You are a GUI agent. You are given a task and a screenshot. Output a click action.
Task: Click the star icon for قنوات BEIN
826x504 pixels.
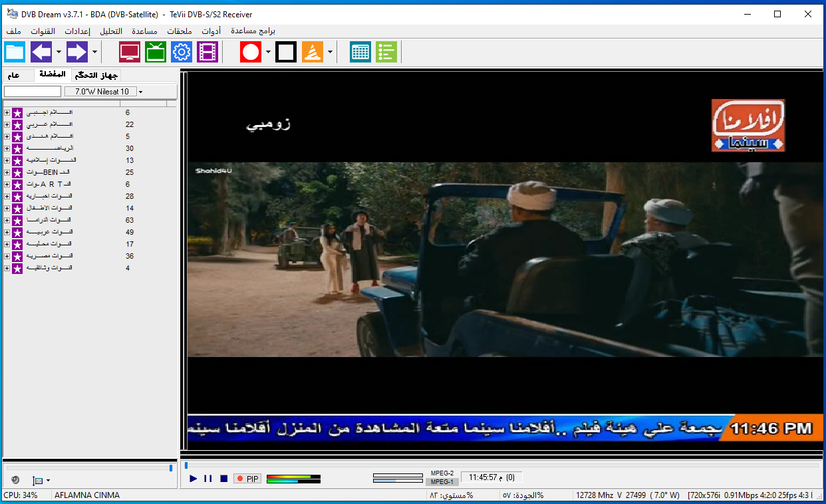pos(17,172)
